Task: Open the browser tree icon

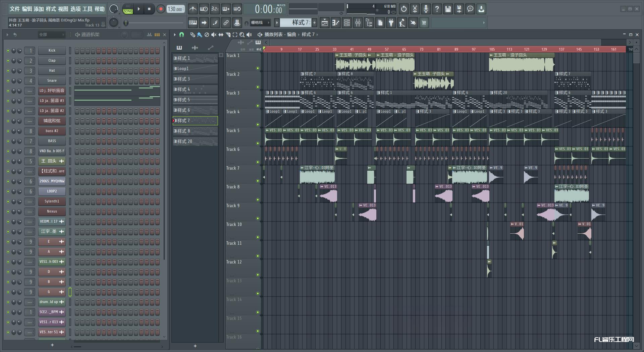Action: click(x=369, y=23)
